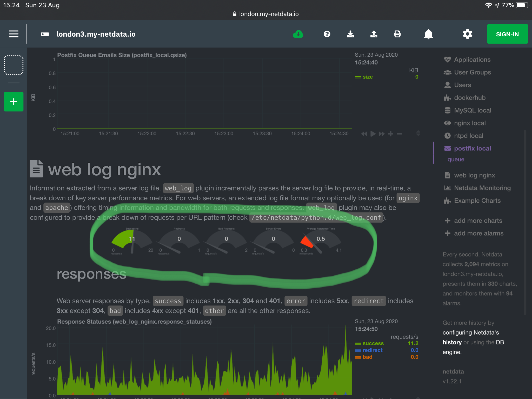
Task: Expand the User Groups section
Action: (x=473, y=72)
